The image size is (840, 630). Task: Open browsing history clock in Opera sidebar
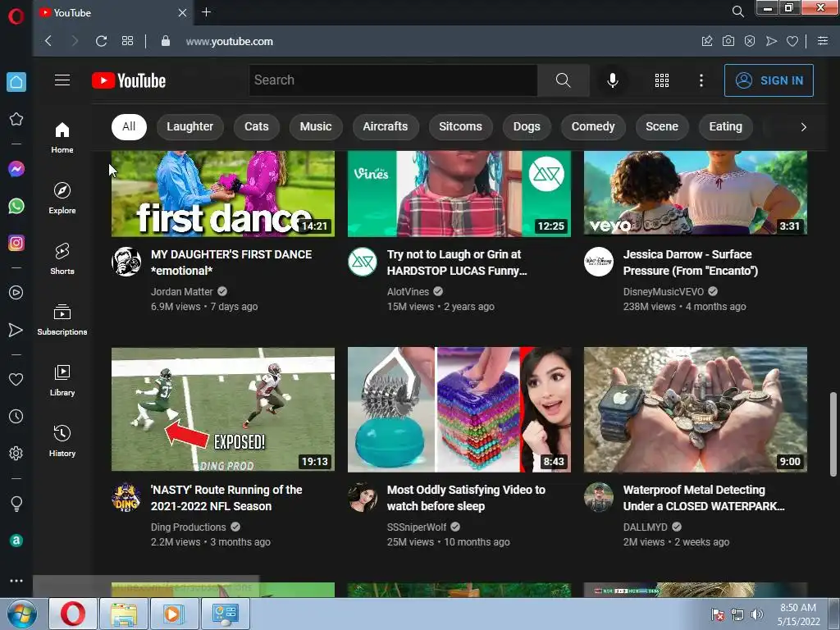16,416
